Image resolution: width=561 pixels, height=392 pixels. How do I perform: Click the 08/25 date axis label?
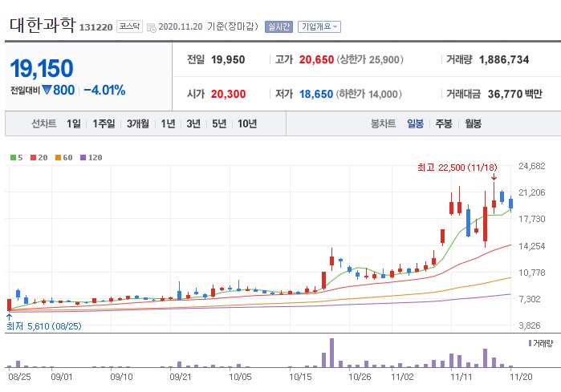[x=19, y=377]
